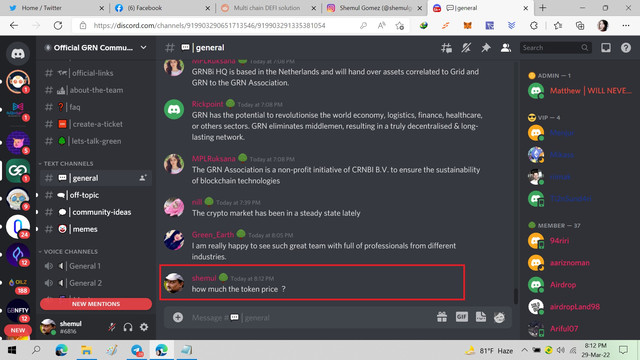640x360 pixels.
Task: Click Rickpoint username in chat
Action: pyautogui.click(x=207, y=104)
